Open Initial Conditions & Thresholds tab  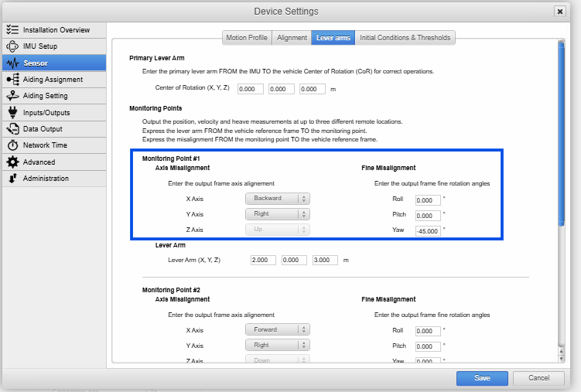click(x=405, y=37)
